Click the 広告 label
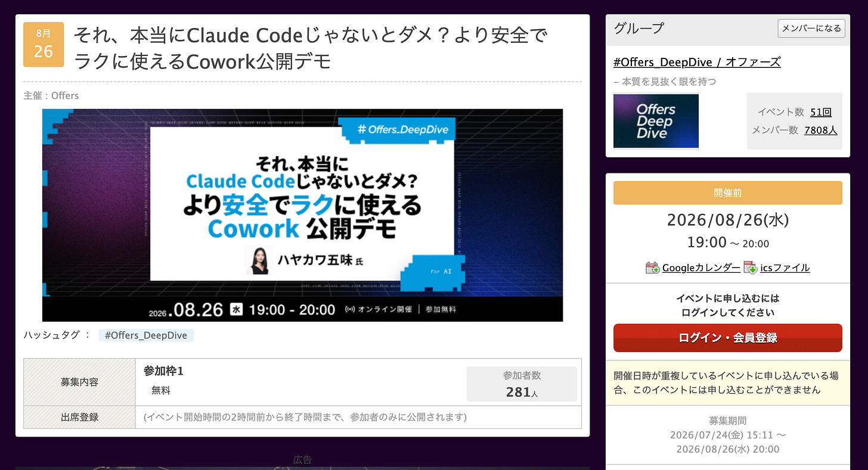The height and width of the screenshot is (470, 868). click(302, 459)
